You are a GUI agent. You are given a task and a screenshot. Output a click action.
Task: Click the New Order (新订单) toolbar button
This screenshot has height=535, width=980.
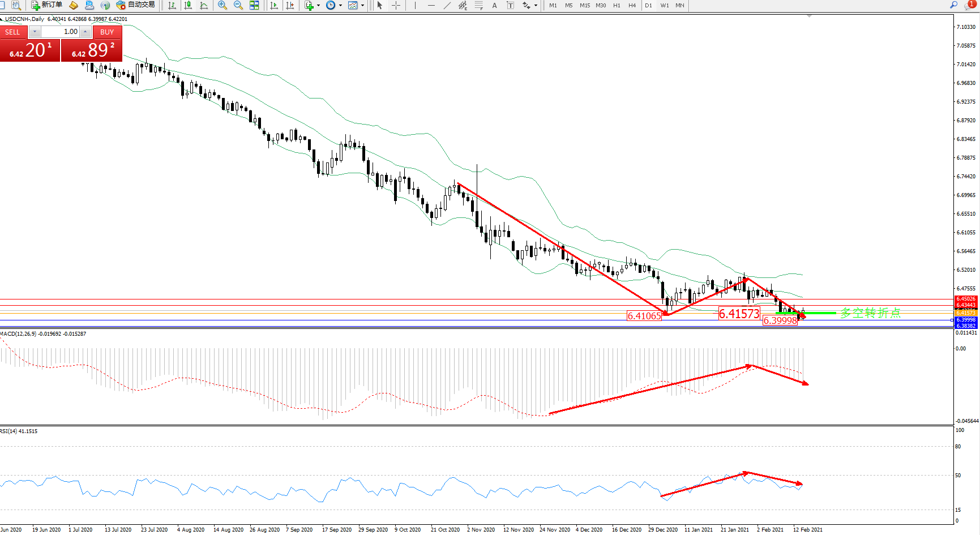pyautogui.click(x=46, y=5)
